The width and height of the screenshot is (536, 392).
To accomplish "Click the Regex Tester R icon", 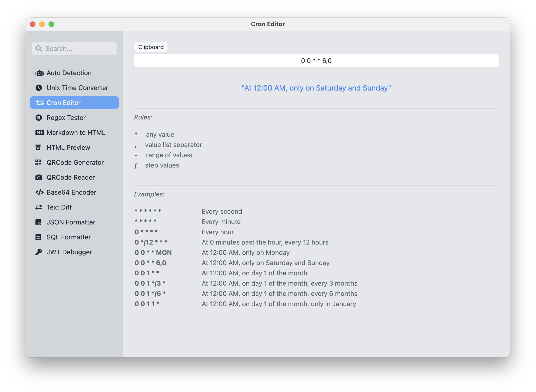I will click(39, 118).
